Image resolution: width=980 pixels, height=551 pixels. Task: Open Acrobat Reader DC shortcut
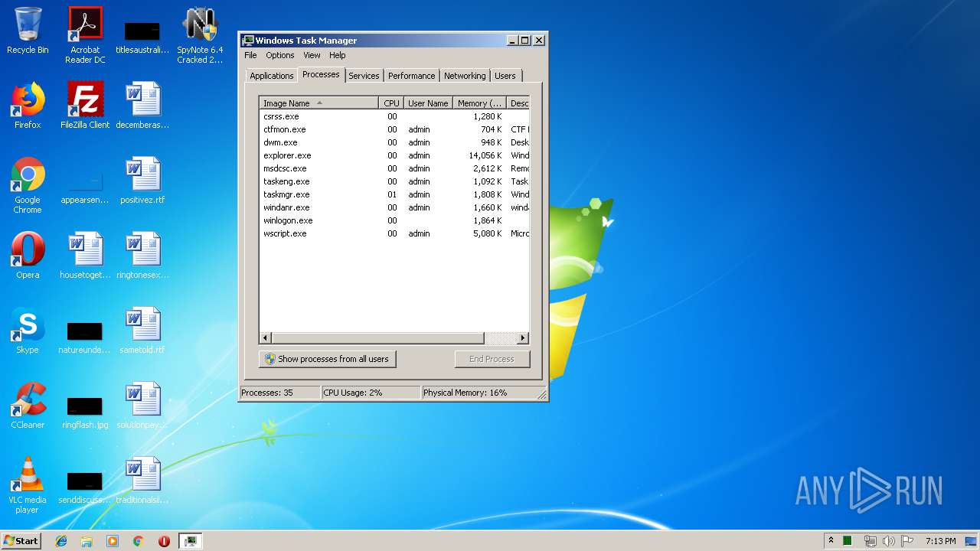pos(85,35)
